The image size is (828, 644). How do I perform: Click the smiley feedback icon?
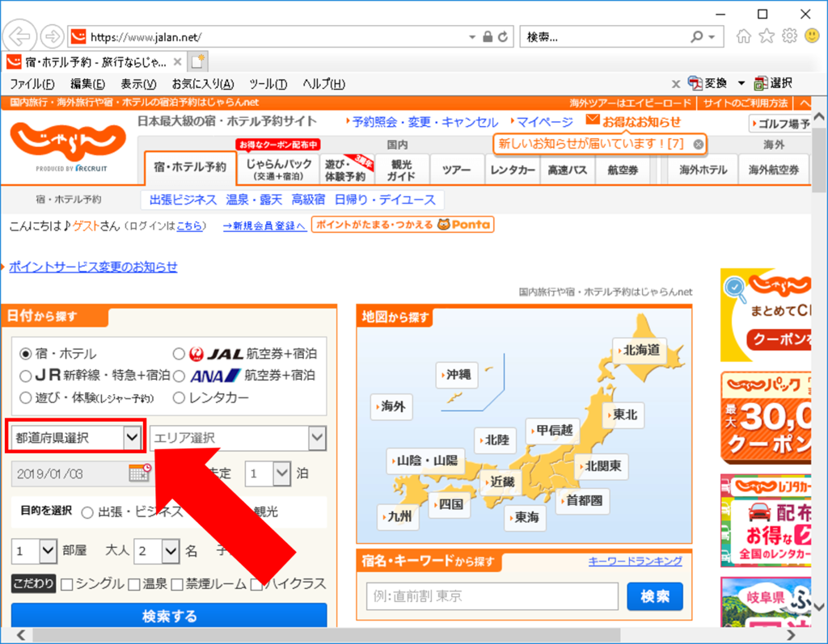click(x=812, y=36)
